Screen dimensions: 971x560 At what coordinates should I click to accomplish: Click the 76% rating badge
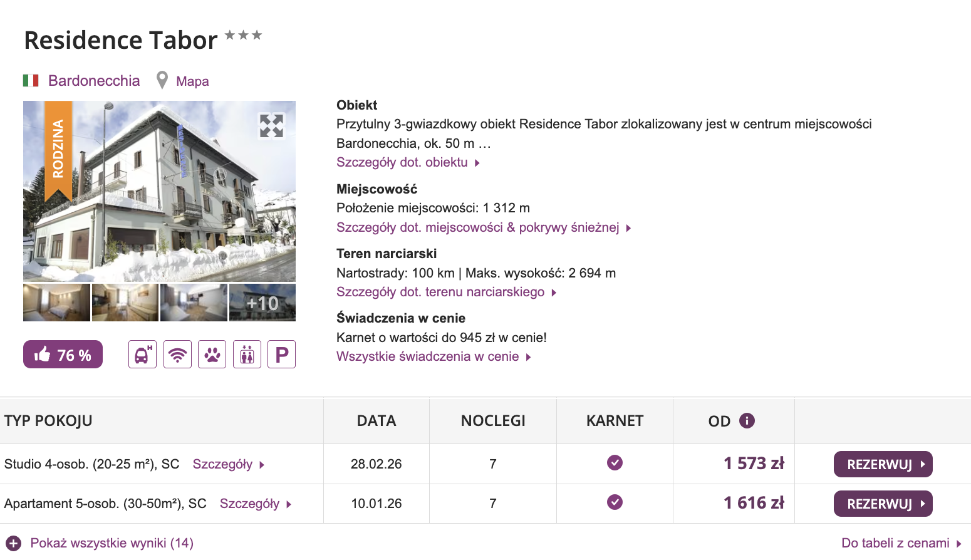tap(63, 354)
